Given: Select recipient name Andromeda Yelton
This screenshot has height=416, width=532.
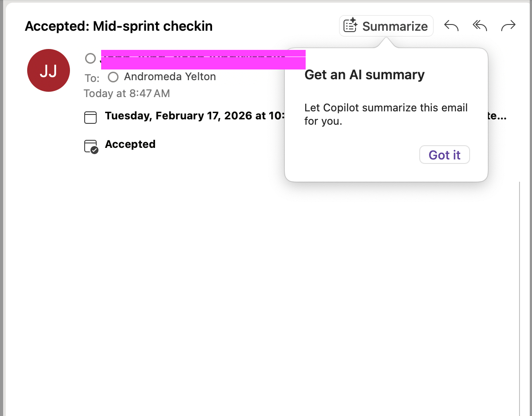Looking at the screenshot, I should [170, 77].
